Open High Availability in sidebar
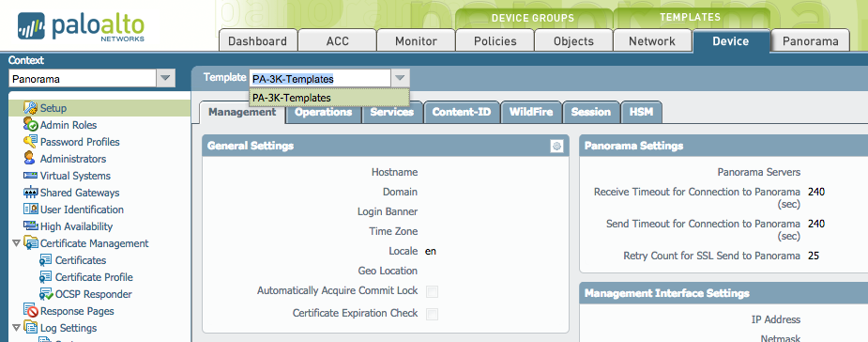The image size is (868, 342). (76, 226)
